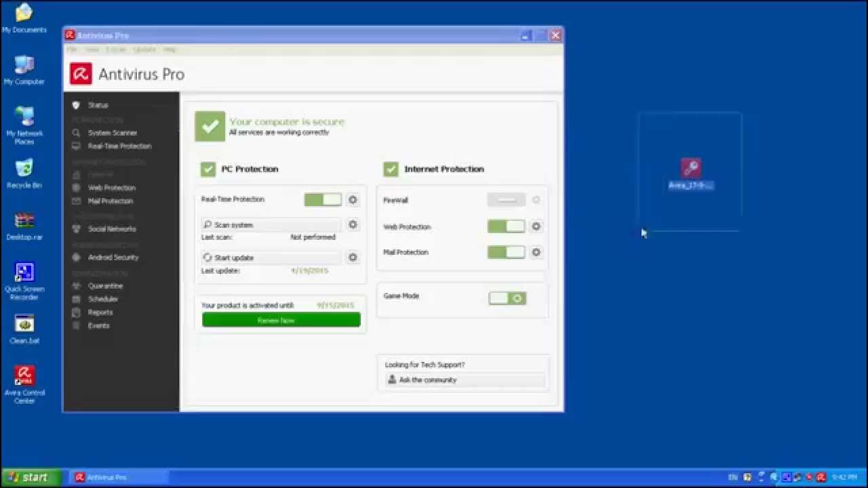Click the red Avira system tray icon

(x=821, y=477)
